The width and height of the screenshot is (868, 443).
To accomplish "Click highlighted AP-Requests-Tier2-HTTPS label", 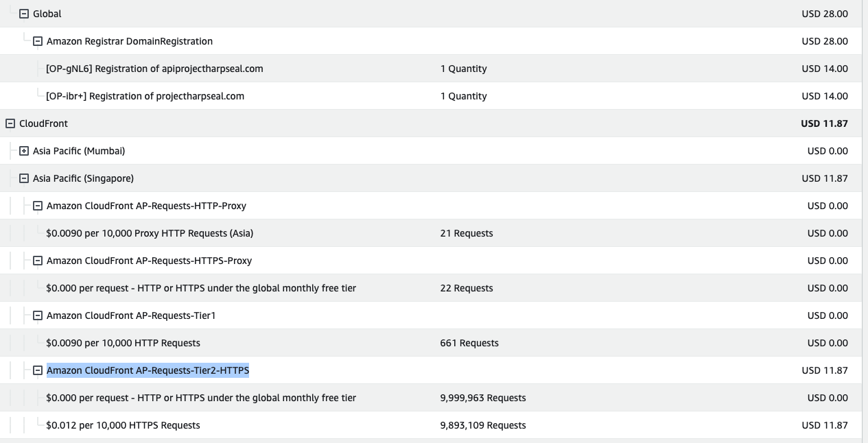I will 148,370.
